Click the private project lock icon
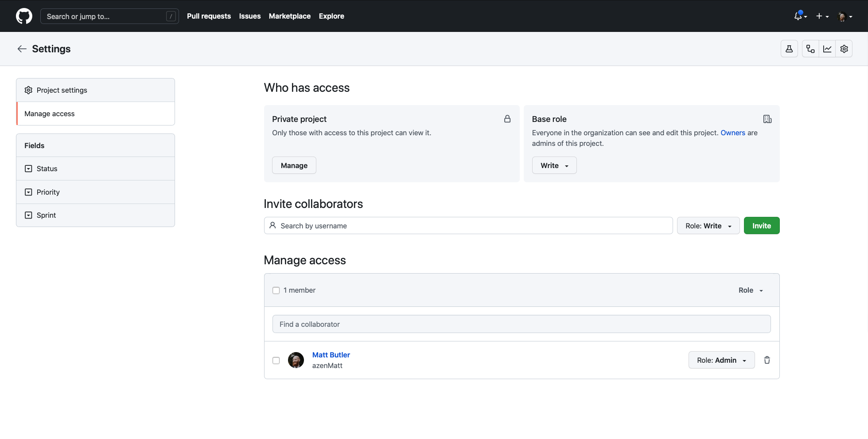Viewport: 868px width, 439px height. coord(507,119)
